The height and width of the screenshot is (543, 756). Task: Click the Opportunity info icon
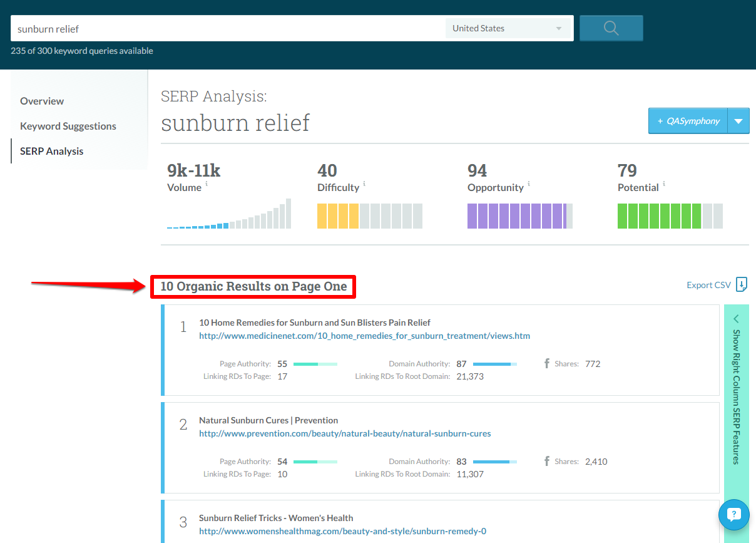[529, 184]
